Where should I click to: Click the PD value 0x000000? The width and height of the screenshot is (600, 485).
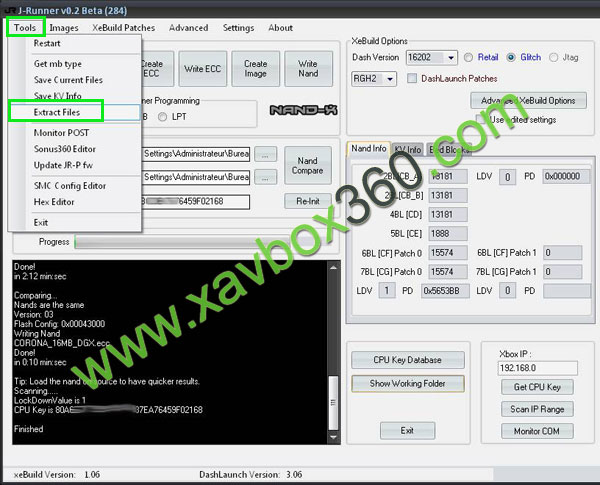[x=566, y=176]
